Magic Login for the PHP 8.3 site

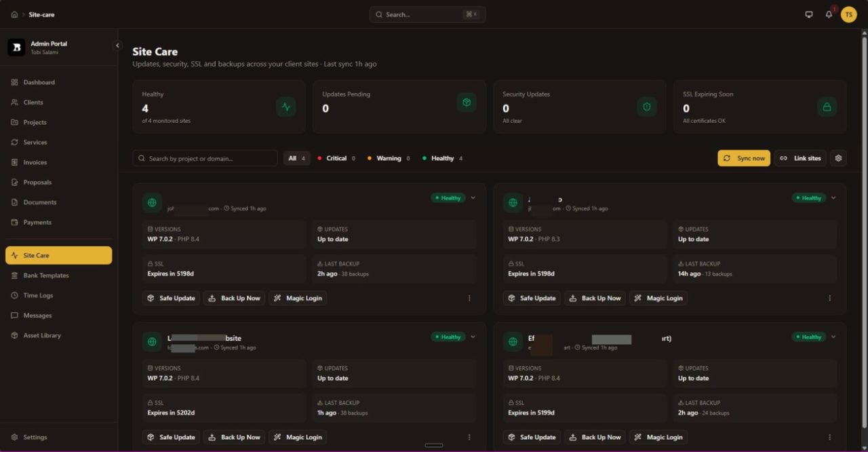pyautogui.click(x=658, y=298)
